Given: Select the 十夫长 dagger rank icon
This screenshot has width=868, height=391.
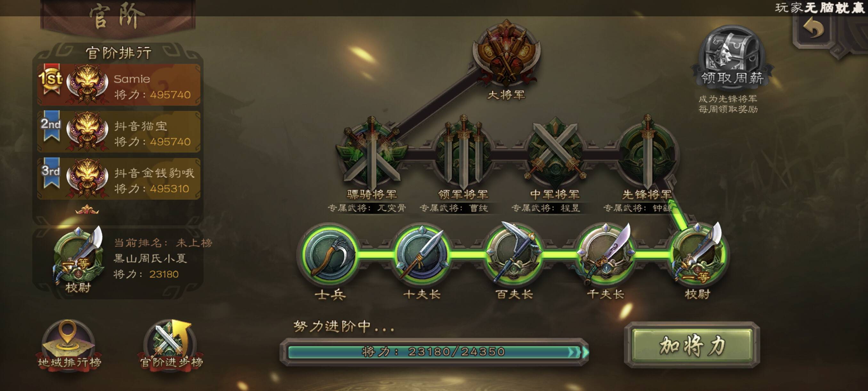Looking at the screenshot, I should 421,254.
